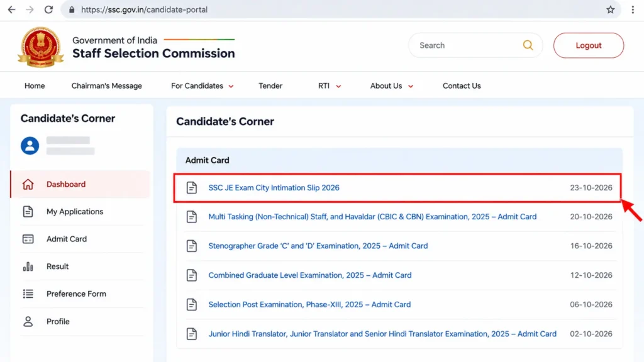Open the browser three-dot menu
Image resolution: width=644 pixels, height=362 pixels.
tap(633, 9)
